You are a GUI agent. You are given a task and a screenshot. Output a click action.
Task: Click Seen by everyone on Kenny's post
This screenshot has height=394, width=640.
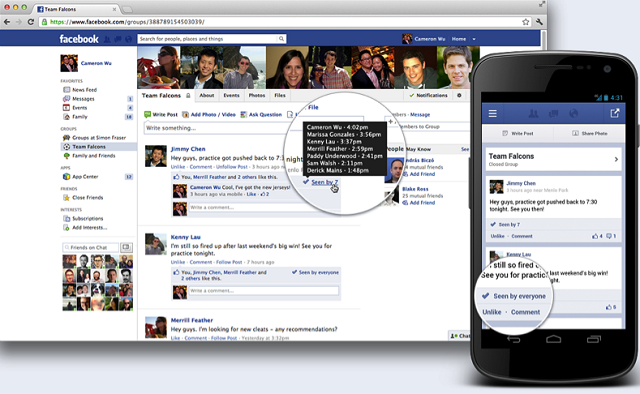tap(315, 272)
